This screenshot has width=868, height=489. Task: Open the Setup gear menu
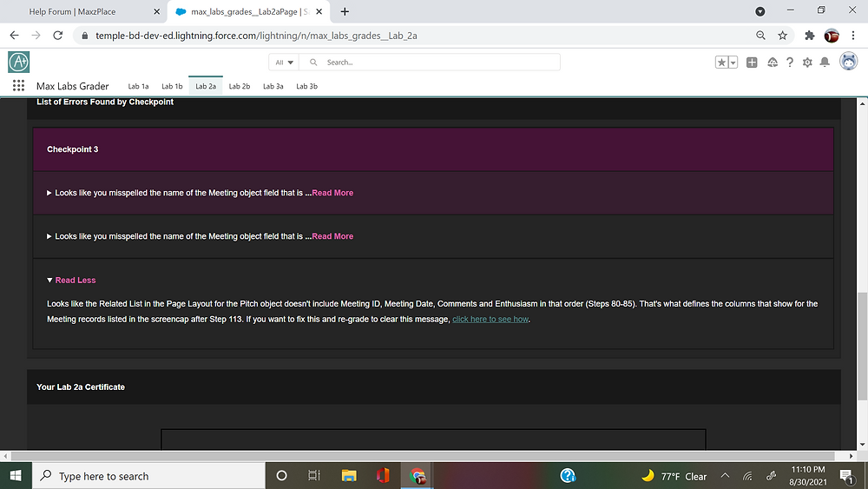[807, 63]
